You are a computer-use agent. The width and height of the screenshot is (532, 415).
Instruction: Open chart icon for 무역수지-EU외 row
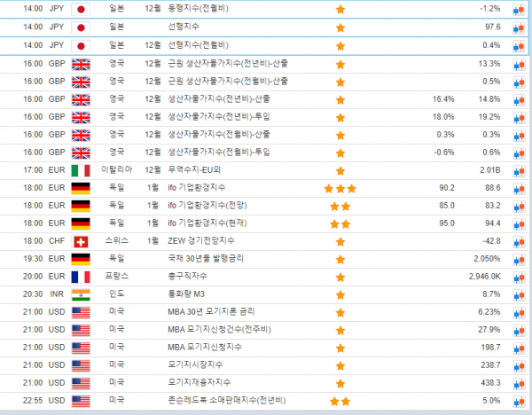coord(519,170)
